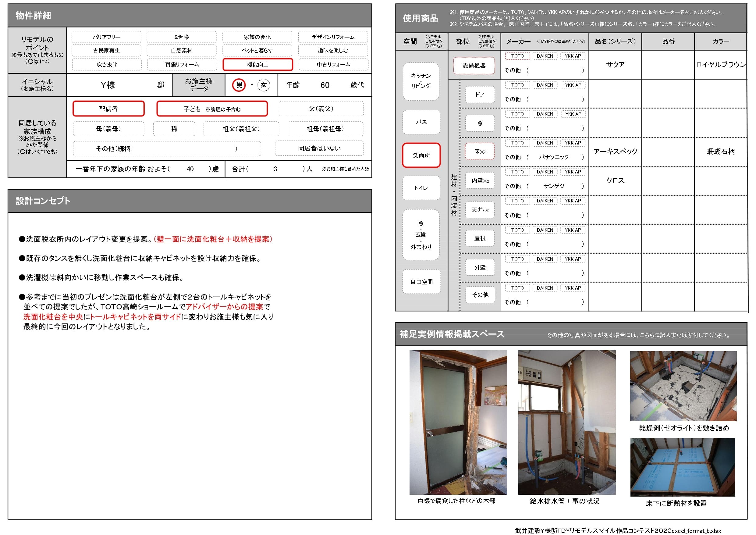Viewport: 756px width, 535px height.
Task: Click the total people count field showing 3
Action: [x=275, y=169]
